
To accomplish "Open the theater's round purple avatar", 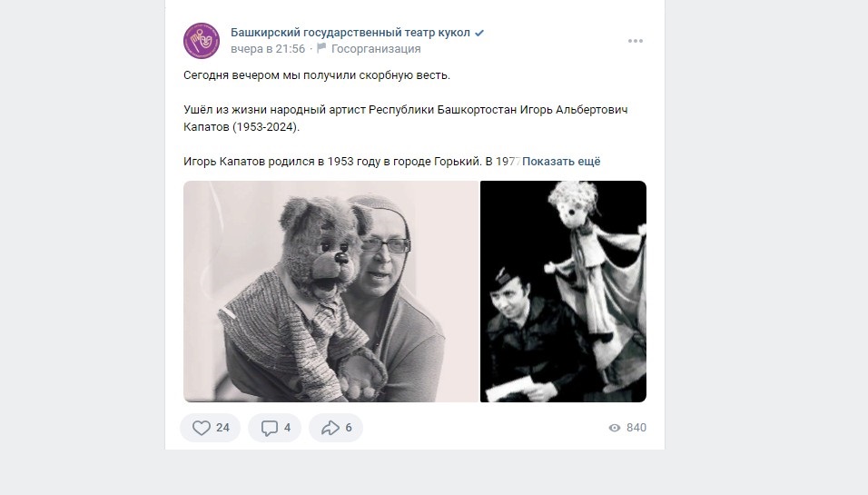I will [202, 41].
